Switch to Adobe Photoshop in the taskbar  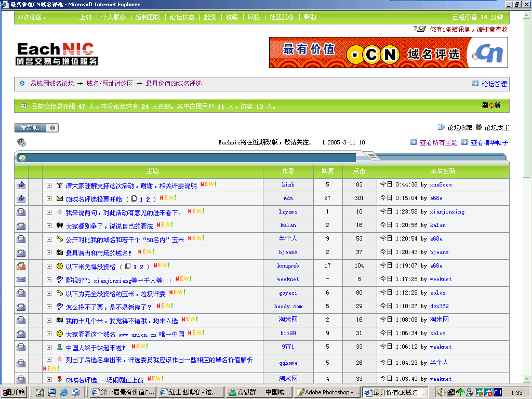point(327,392)
